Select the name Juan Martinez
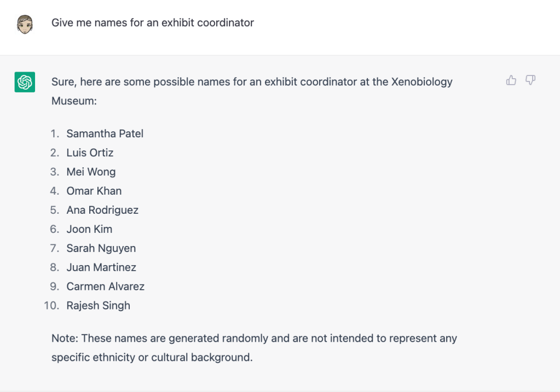Image resolution: width=560 pixels, height=392 pixels. click(101, 267)
